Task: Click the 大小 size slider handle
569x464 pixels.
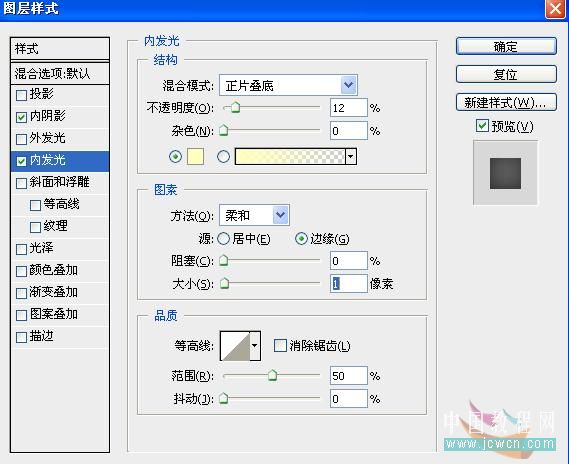Action: [225, 283]
